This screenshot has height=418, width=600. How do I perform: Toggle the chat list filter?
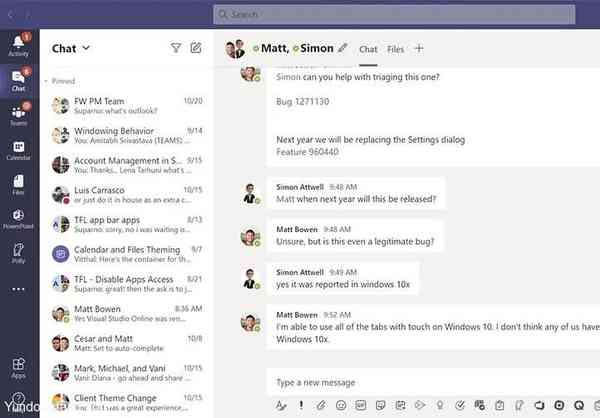[x=176, y=48]
